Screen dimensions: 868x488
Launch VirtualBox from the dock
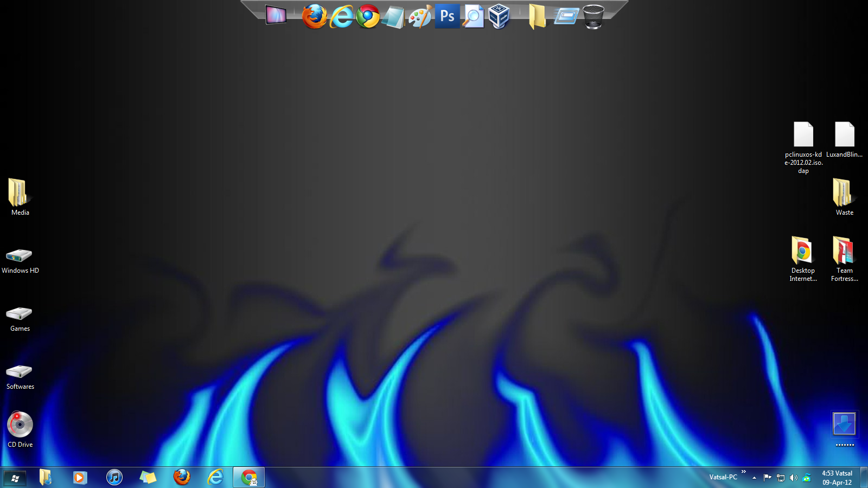pos(498,16)
